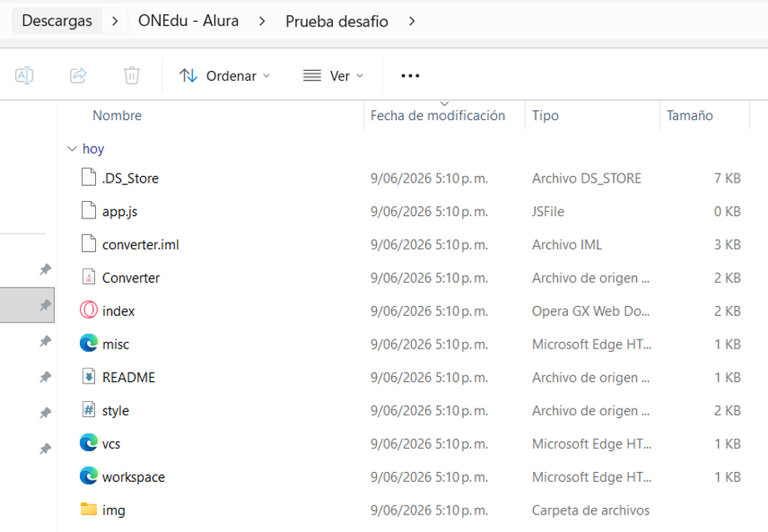
Task: Select the .DS_Store file icon
Action: [88, 178]
